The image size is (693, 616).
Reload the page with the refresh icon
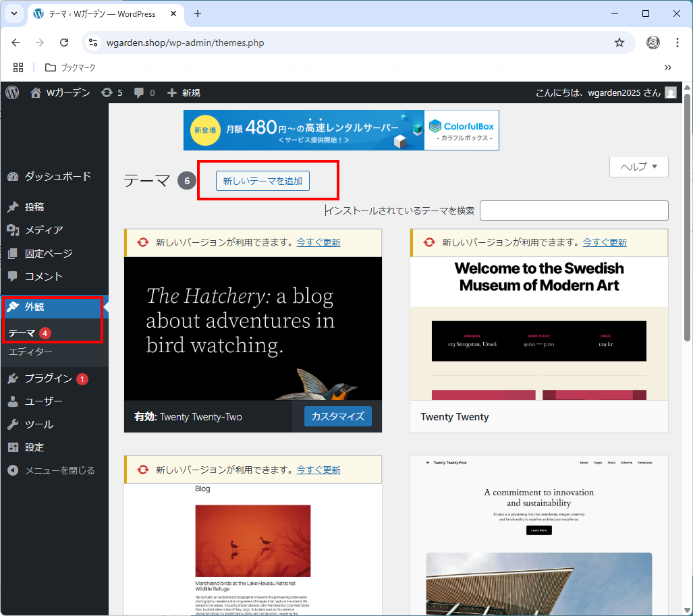(x=64, y=43)
